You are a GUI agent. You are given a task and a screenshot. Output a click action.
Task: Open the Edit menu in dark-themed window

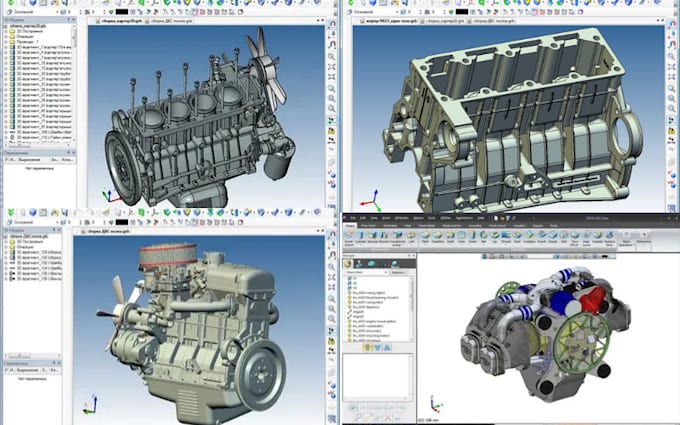[363, 218]
